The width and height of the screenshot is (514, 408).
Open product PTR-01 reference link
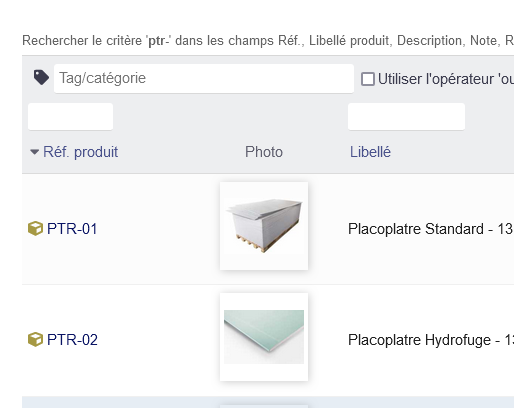pos(72,229)
